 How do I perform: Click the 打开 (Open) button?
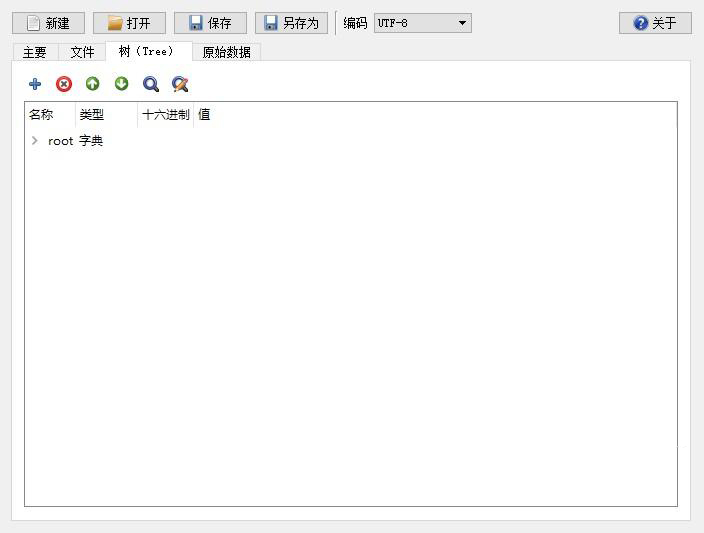click(129, 23)
